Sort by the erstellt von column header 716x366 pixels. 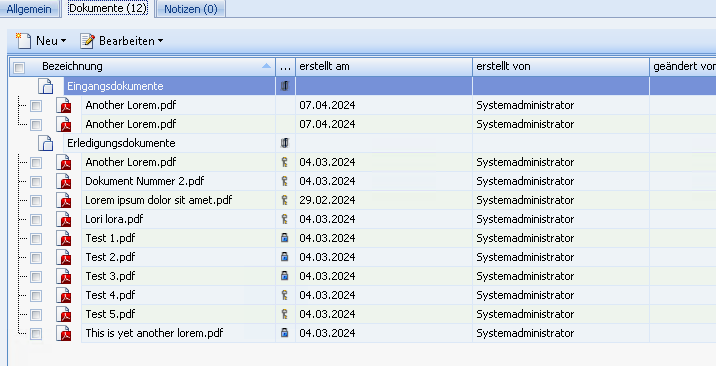click(x=561, y=67)
